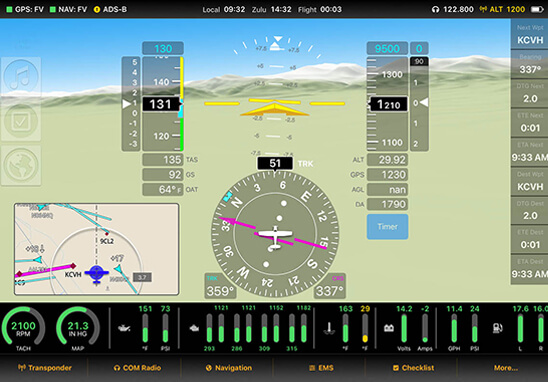This screenshot has height=382, width=548.
Task: Tap the CRS 337° box
Action: click(330, 287)
